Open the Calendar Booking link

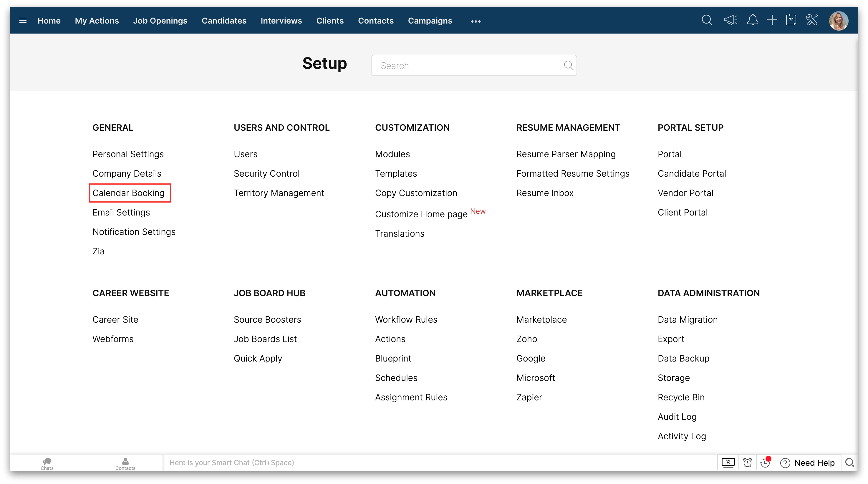(x=128, y=193)
